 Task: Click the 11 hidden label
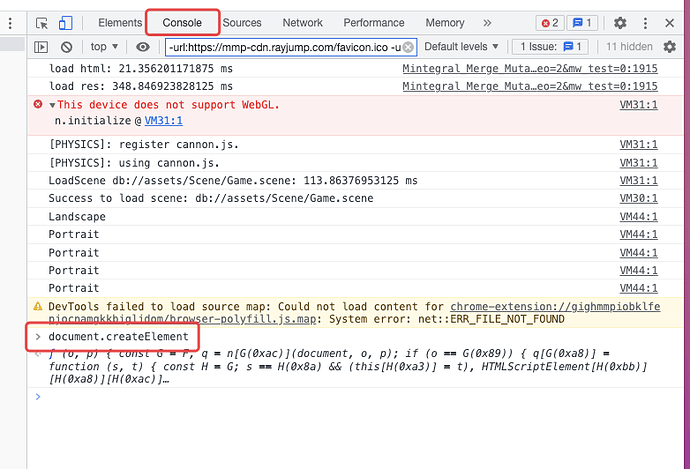[x=629, y=47]
